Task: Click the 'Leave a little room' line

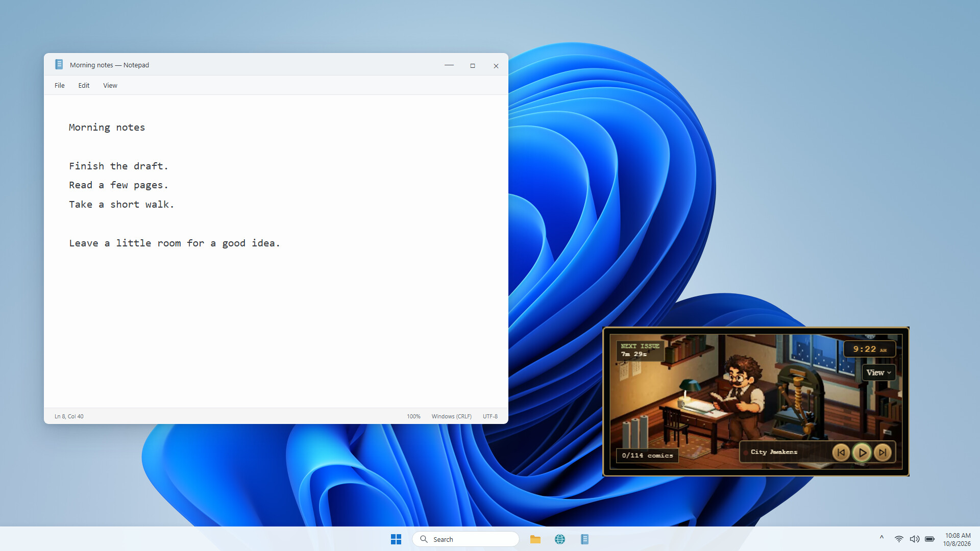Action: click(x=175, y=243)
